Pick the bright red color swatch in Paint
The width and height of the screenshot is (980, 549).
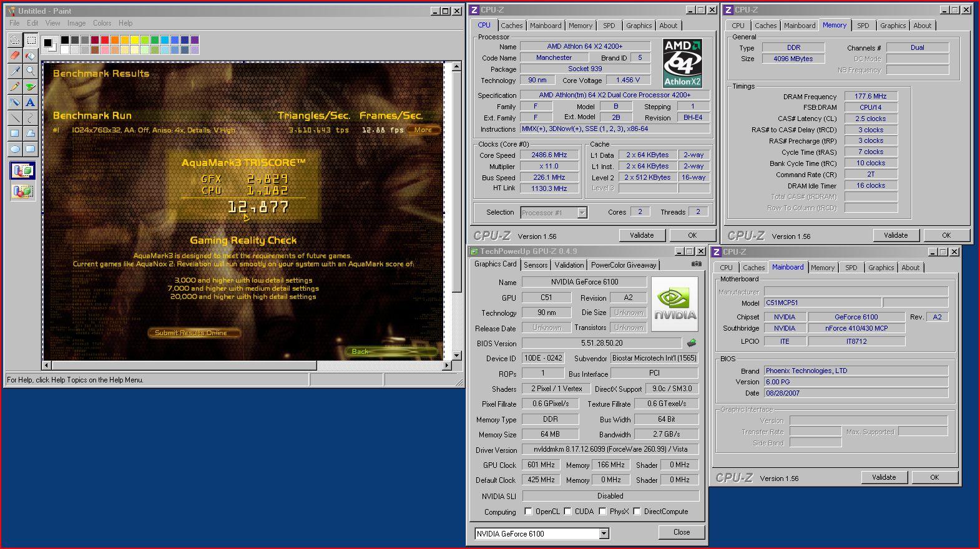tap(105, 40)
